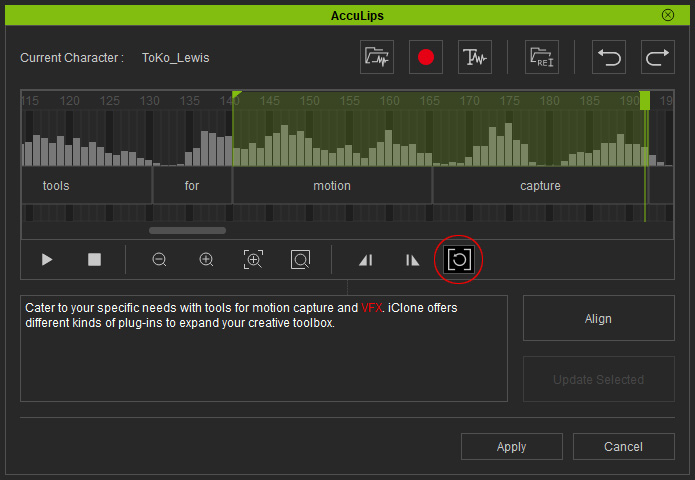Undo the last edit
Screen dimensions: 695x480
(x=609, y=58)
